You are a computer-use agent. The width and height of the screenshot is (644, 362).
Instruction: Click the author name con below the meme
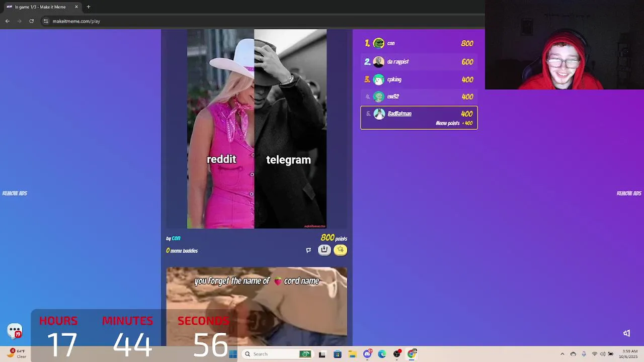tap(176, 238)
